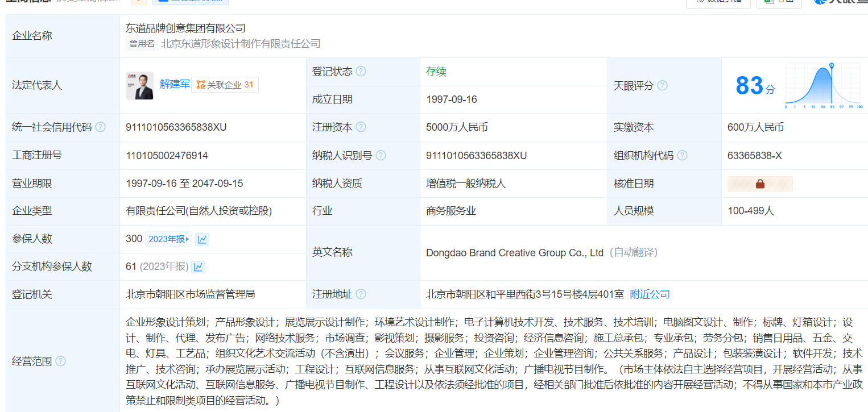Select company name 东道品牌创意集团有限公司
The height and width of the screenshot is (412, 868).
click(x=185, y=28)
